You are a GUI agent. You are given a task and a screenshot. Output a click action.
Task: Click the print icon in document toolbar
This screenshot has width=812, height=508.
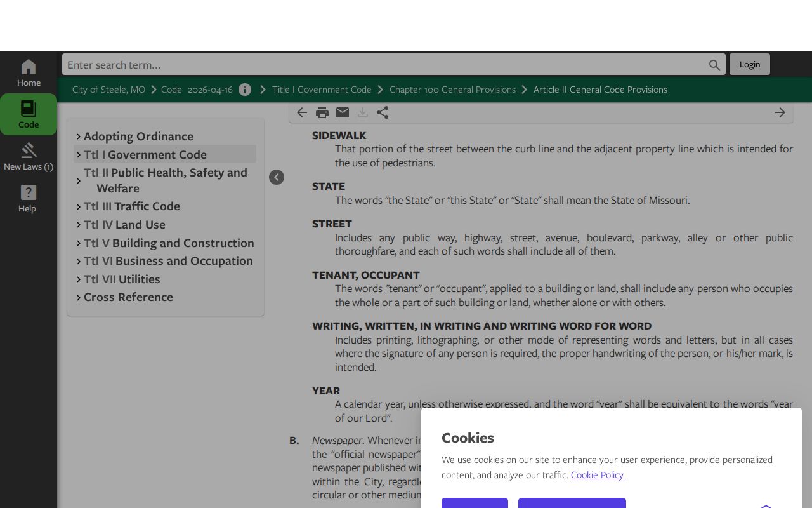[x=322, y=112]
